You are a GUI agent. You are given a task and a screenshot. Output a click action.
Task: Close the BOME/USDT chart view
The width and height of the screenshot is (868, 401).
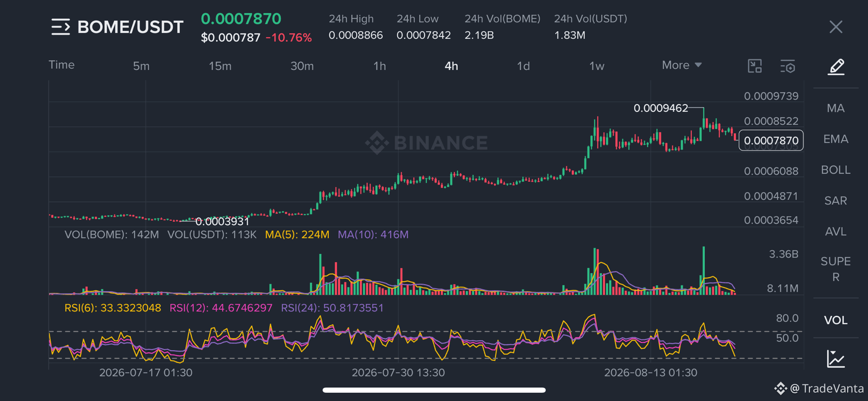click(x=836, y=27)
